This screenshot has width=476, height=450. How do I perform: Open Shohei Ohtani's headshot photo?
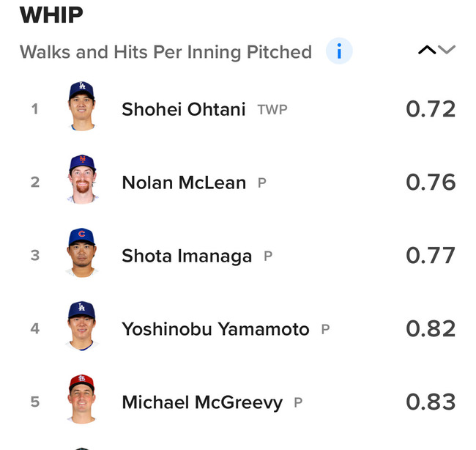click(81, 107)
